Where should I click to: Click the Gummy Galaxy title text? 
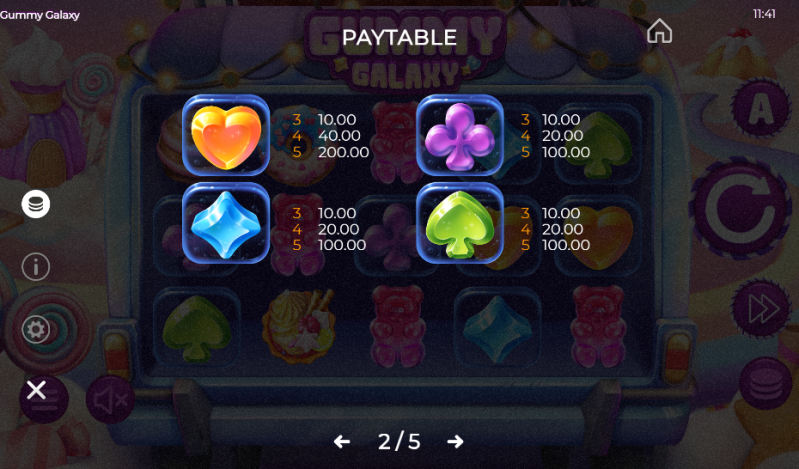40,15
